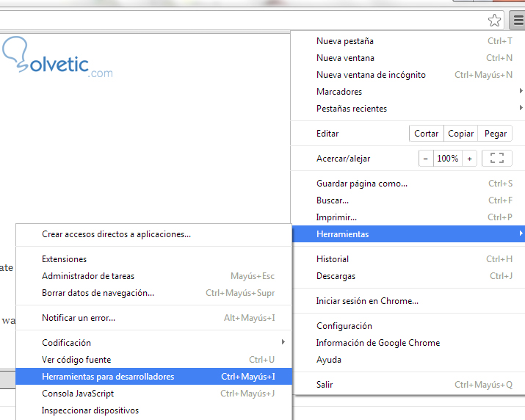
Task: Open the Codificación entry
Action: pos(154,343)
